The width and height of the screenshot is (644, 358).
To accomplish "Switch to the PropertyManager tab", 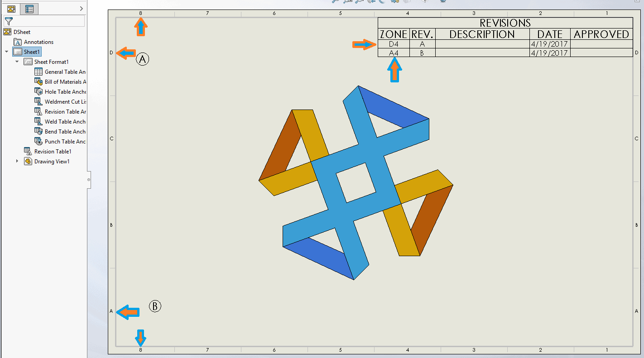I will click(x=29, y=9).
